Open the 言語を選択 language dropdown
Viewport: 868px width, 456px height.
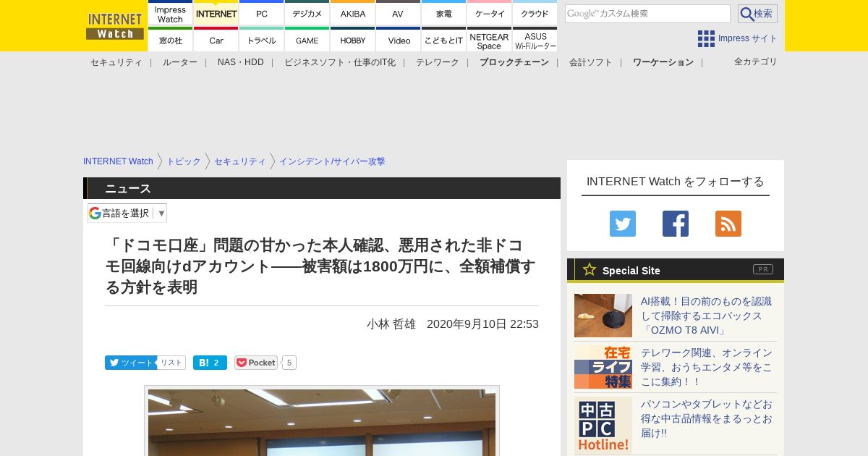tap(127, 213)
